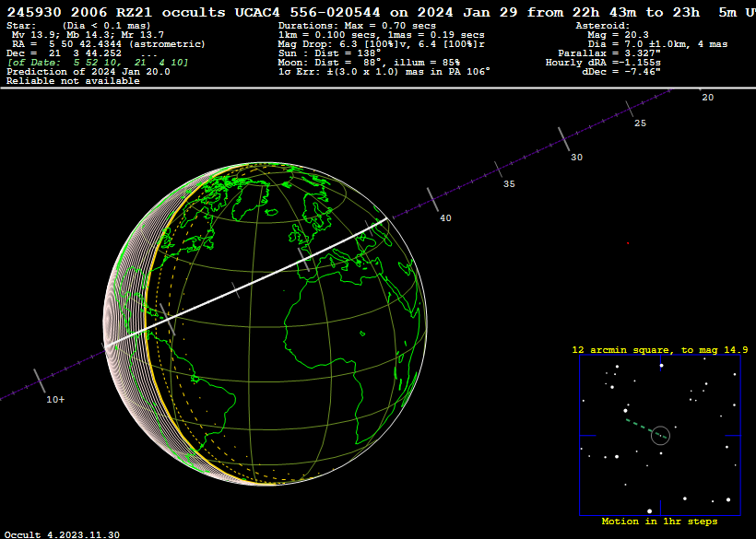Click the 'Hourly dRA =-1.155s' value
The height and width of the screenshot is (539, 756).
[603, 62]
